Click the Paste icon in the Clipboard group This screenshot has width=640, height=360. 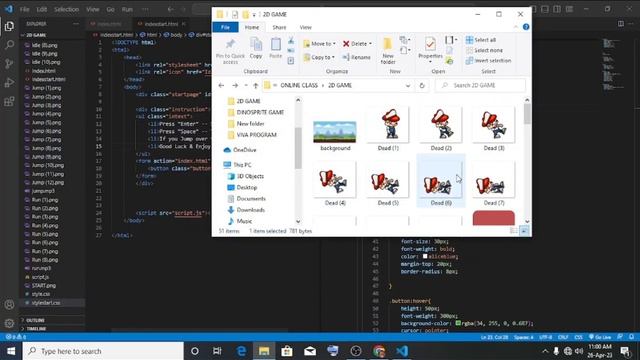point(276,44)
